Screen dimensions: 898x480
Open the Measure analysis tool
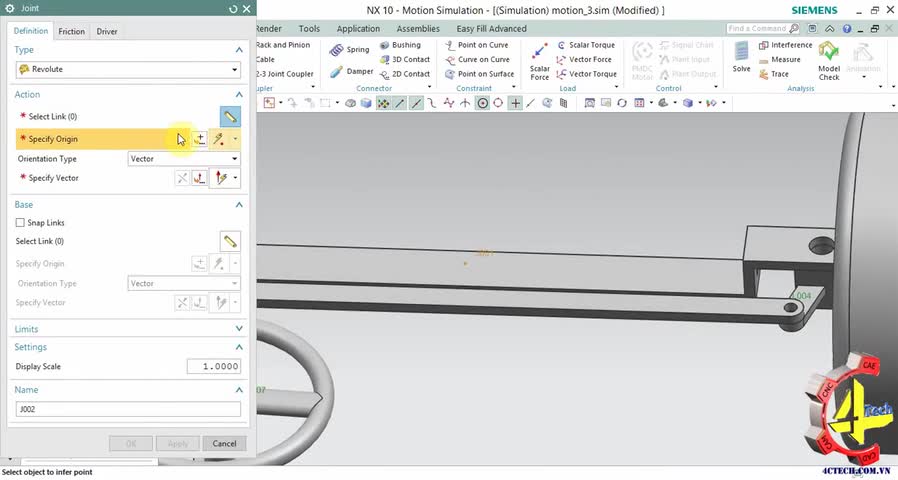pos(779,59)
